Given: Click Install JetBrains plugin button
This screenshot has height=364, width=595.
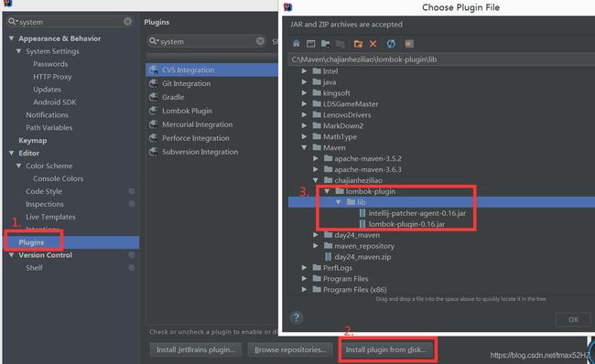Looking at the screenshot, I should (x=196, y=349).
